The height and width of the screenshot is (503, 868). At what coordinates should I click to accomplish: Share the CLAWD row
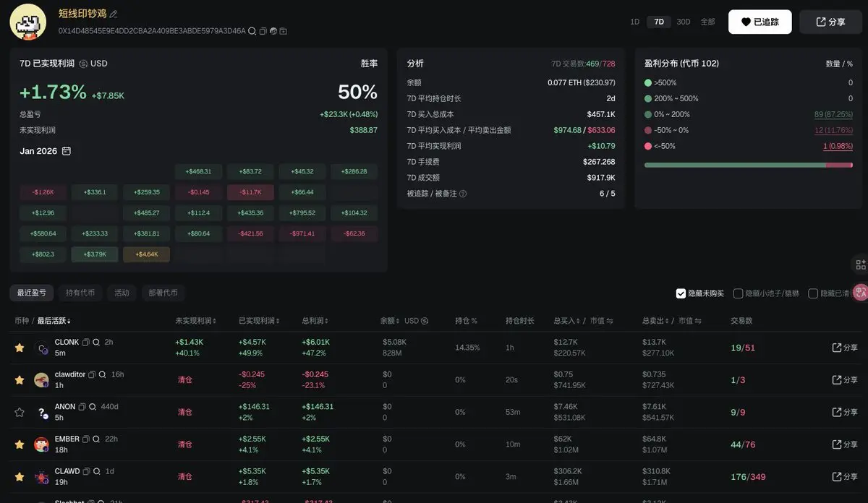845,476
